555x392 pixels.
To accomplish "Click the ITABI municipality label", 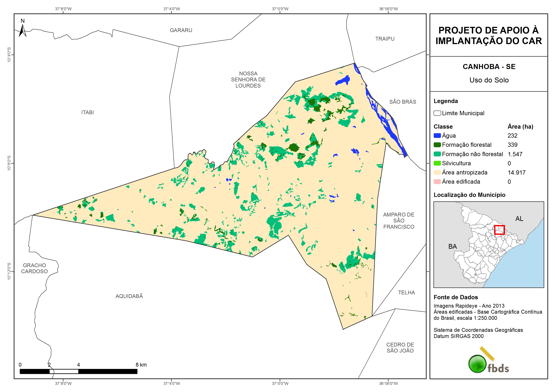I will pos(87,112).
